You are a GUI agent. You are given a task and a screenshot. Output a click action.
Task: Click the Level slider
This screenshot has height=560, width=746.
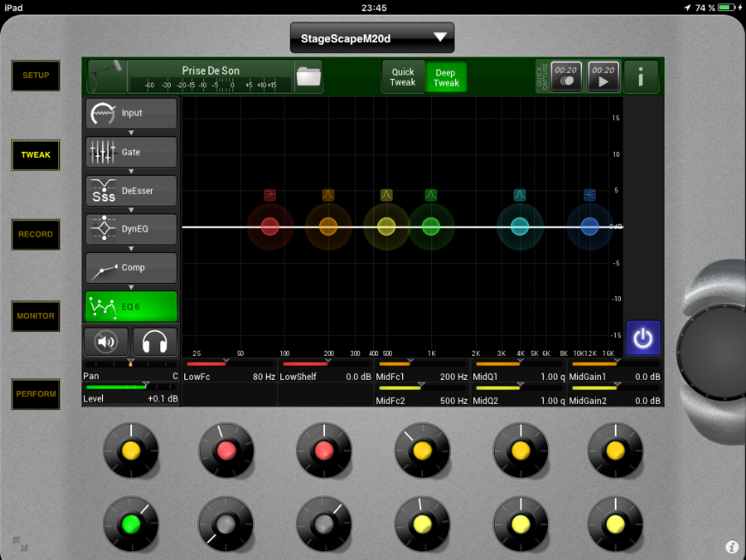(130, 388)
